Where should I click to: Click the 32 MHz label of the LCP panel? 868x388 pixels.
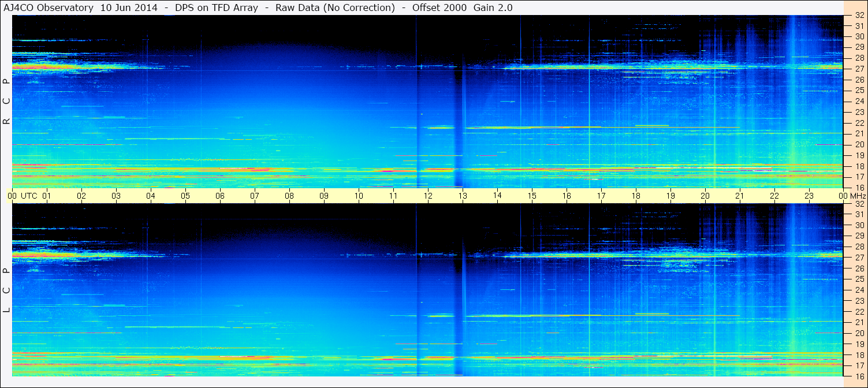(859, 204)
